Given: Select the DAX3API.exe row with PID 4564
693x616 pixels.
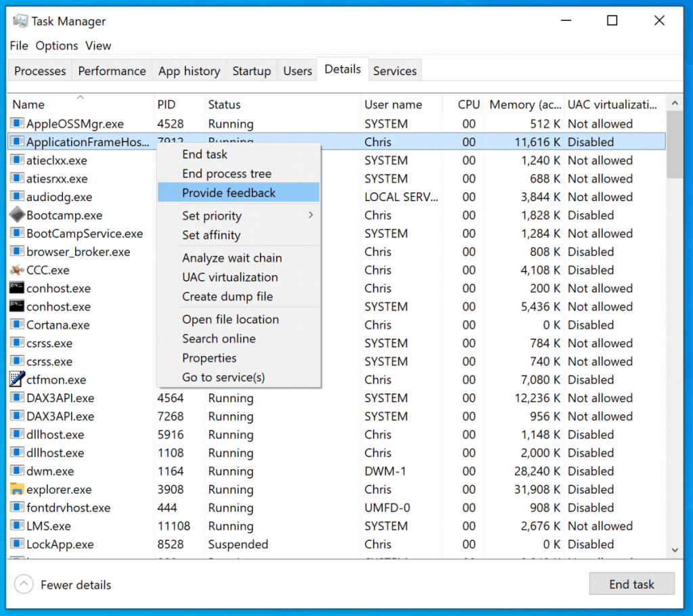Looking at the screenshot, I should coord(337,397).
